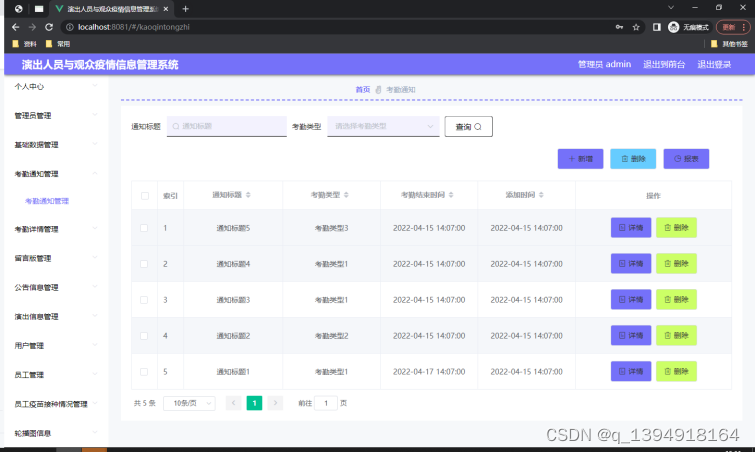This screenshot has width=755, height=453.
Task: Bookmark page with star icon
Action: tap(636, 27)
